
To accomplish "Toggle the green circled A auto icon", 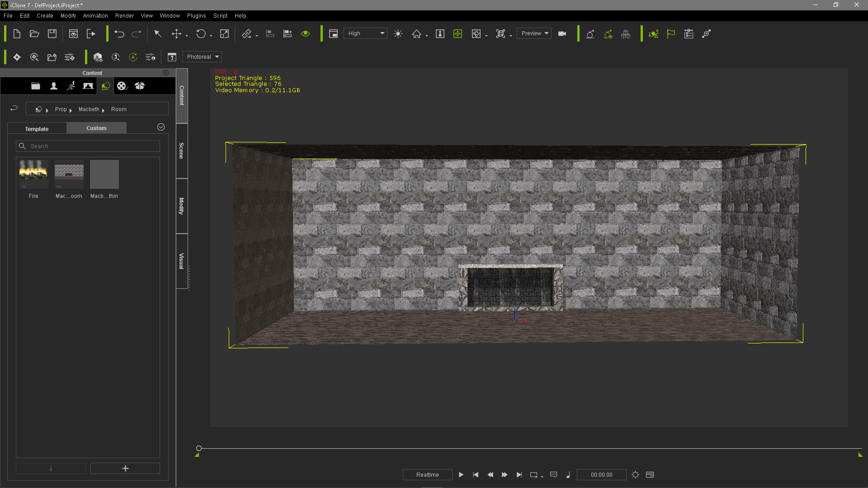I will tap(133, 57).
